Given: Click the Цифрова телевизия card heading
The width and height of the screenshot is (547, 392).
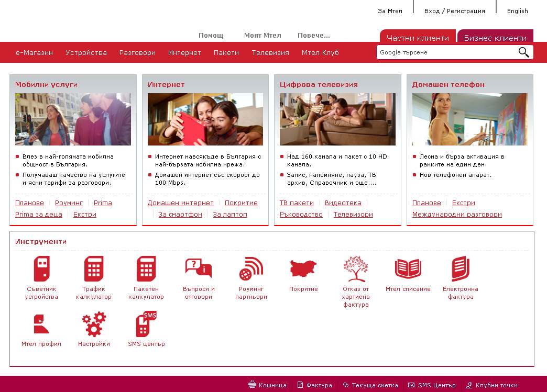Looking at the screenshot, I should (x=319, y=84).
